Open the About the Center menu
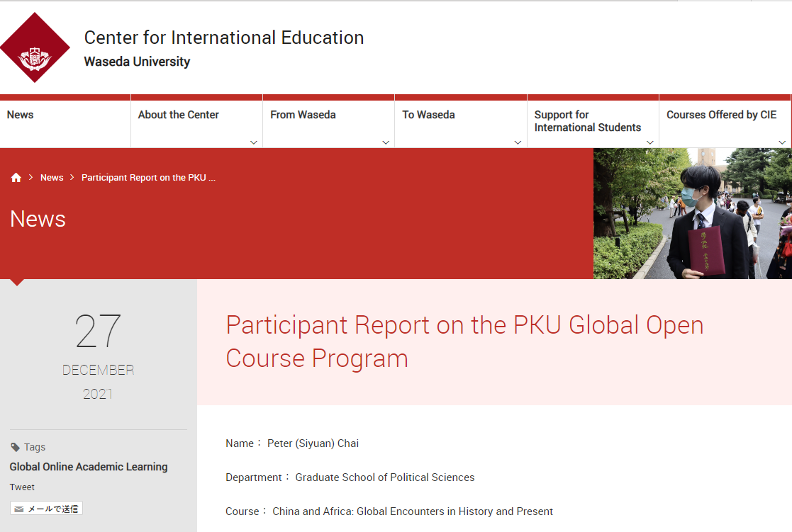This screenshot has height=532, width=792. (179, 115)
